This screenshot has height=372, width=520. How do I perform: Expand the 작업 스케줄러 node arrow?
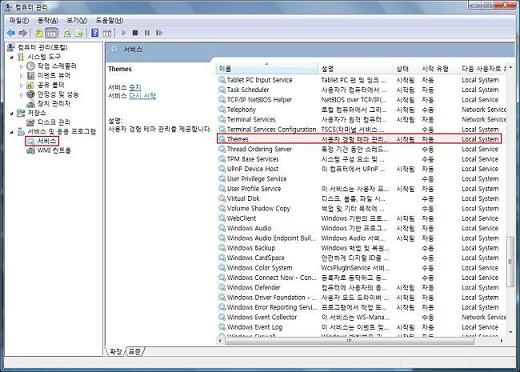point(21,66)
